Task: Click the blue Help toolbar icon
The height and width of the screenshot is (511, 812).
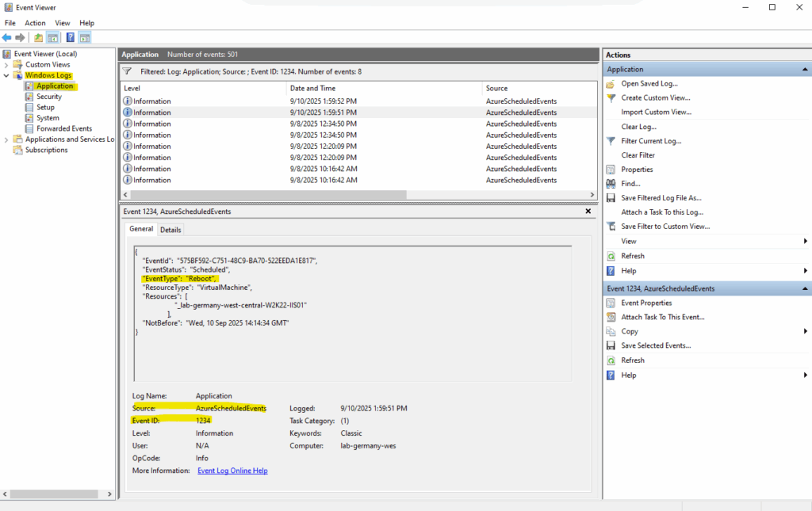Action: 71,37
